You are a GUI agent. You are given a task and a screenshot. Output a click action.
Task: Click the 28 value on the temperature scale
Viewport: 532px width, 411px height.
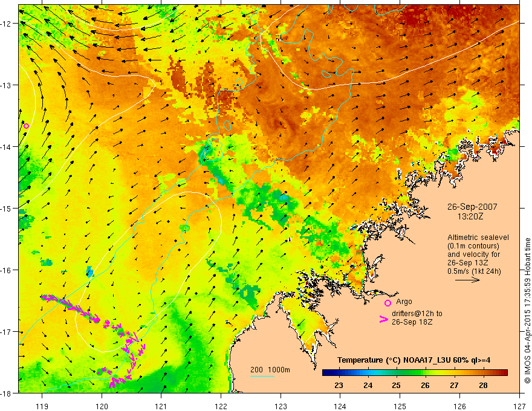click(483, 386)
